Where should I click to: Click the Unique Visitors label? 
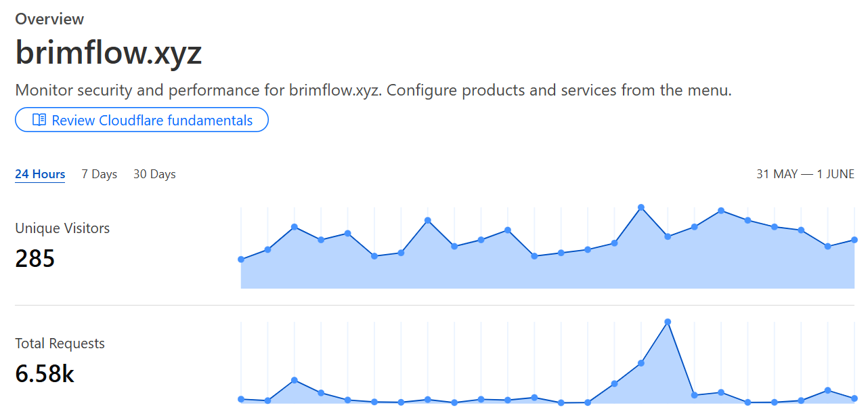62,228
